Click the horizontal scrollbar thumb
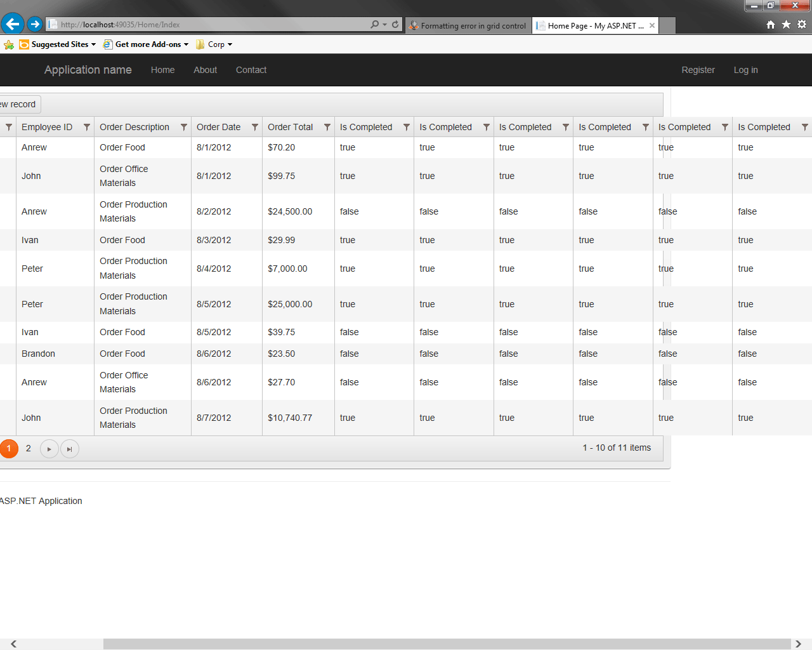 pos(447,644)
